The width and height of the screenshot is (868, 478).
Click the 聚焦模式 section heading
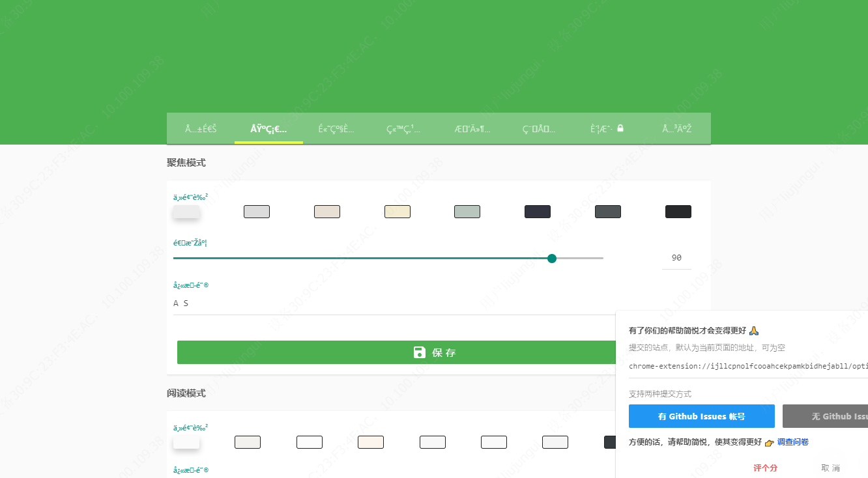pos(186,163)
